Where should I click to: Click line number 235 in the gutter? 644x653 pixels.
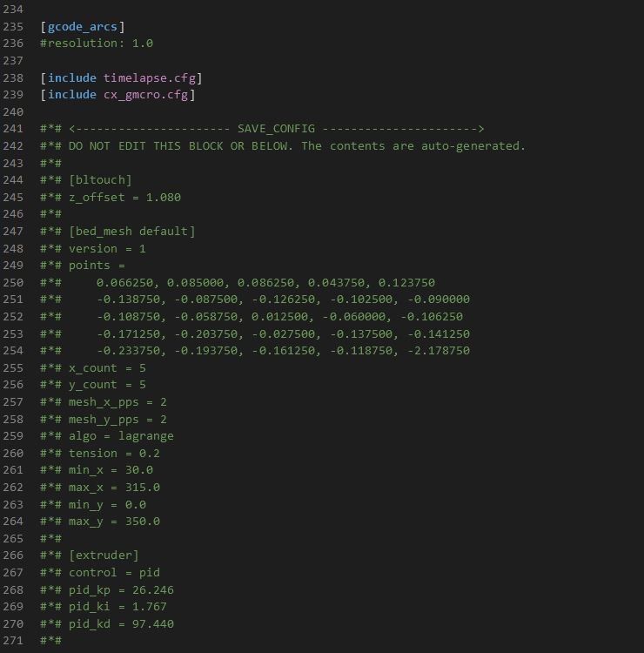click(x=13, y=27)
